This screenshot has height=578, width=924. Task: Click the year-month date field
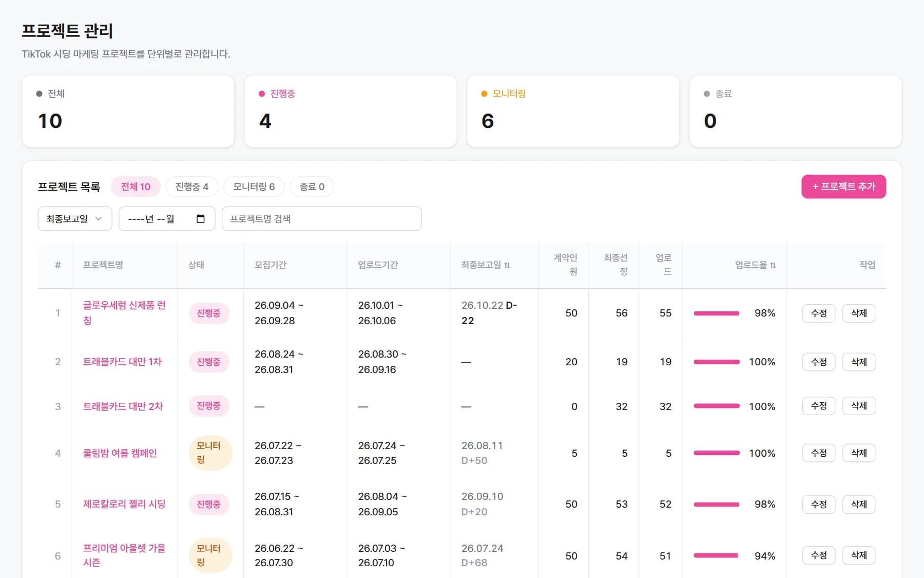(167, 219)
